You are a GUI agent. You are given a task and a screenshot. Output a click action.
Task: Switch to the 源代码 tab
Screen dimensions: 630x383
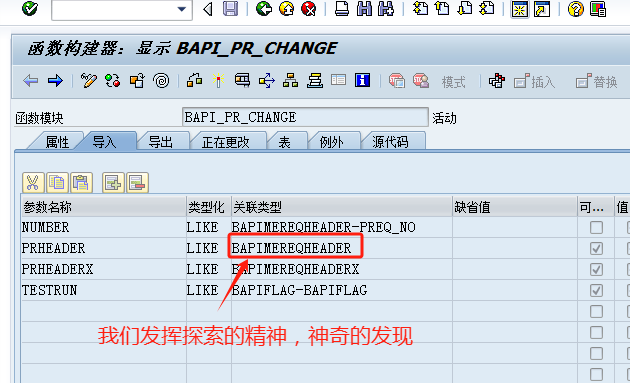390,142
